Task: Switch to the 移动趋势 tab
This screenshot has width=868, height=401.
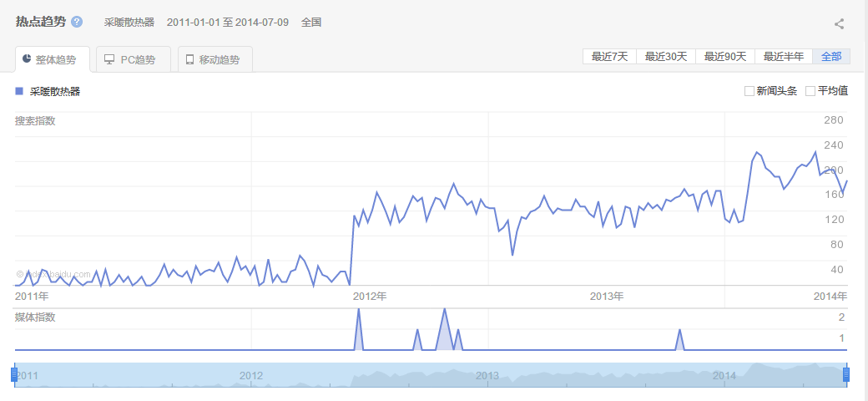Action: coord(215,60)
